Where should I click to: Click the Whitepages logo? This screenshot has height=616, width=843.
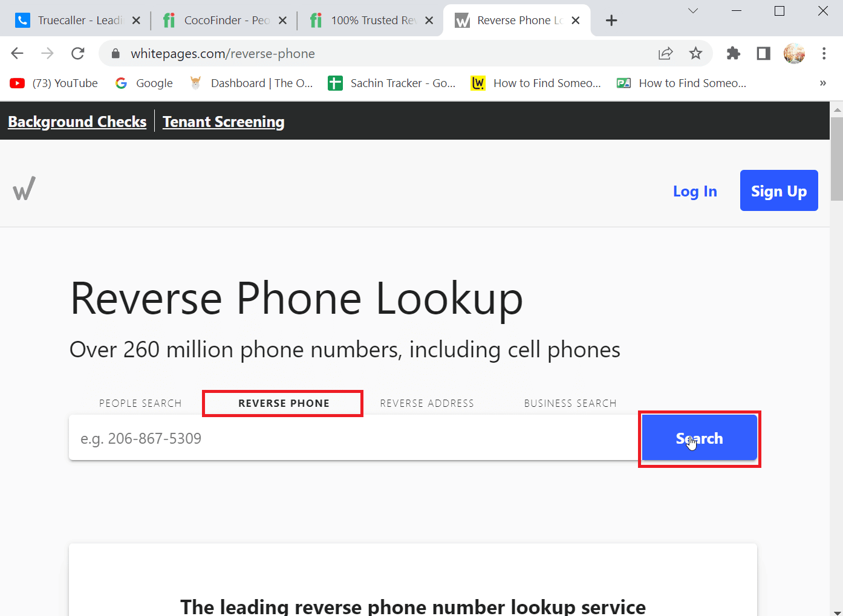24,188
